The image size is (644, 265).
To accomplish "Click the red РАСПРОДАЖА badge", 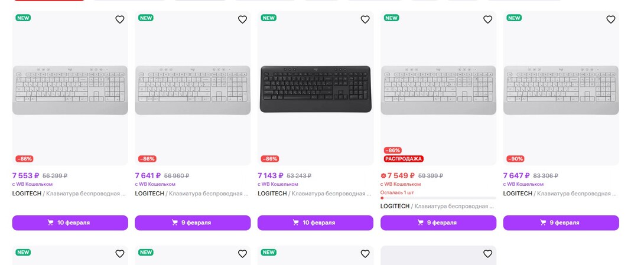I will (x=404, y=159).
